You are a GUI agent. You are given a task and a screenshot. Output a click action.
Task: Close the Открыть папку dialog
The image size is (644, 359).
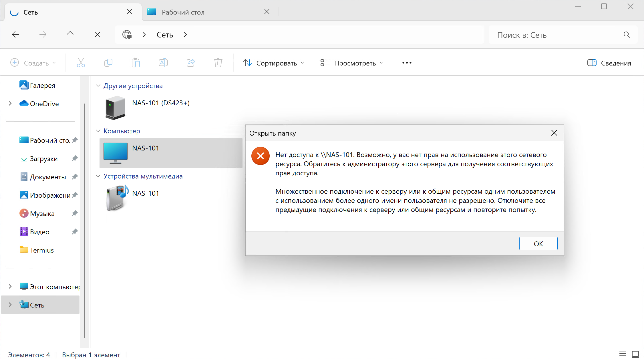click(x=554, y=133)
